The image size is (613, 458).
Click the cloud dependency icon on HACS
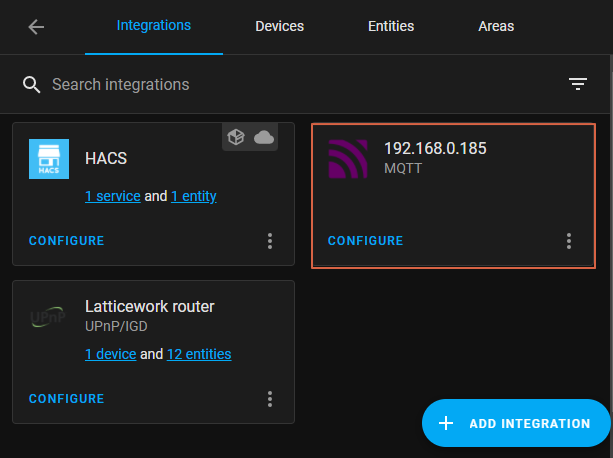point(264,137)
